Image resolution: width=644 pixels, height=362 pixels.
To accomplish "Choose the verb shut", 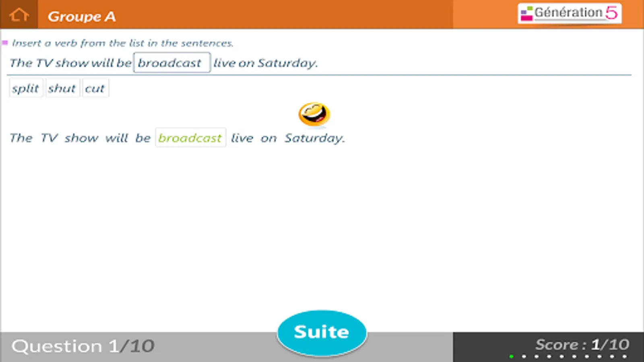I will pyautogui.click(x=62, y=88).
